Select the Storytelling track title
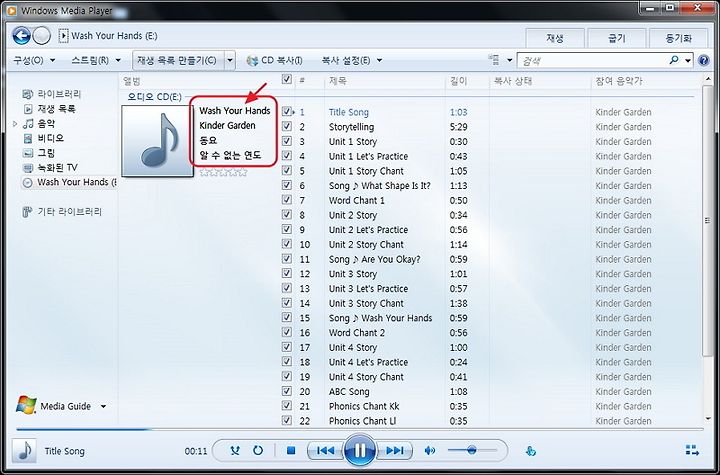The height and width of the screenshot is (475, 720). (351, 127)
